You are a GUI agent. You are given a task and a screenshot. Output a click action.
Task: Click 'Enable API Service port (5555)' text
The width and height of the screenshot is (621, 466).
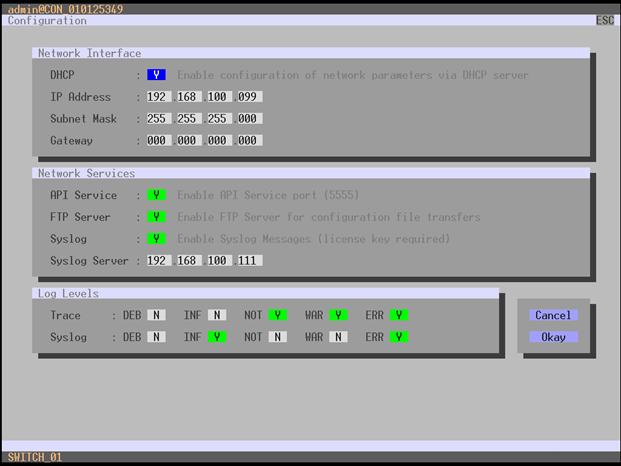tap(268, 195)
